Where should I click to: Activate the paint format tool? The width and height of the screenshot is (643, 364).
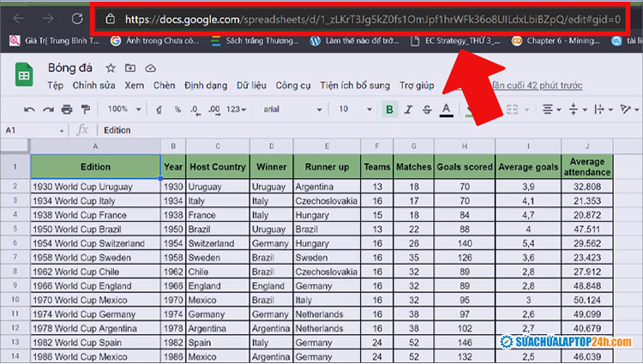point(85,110)
